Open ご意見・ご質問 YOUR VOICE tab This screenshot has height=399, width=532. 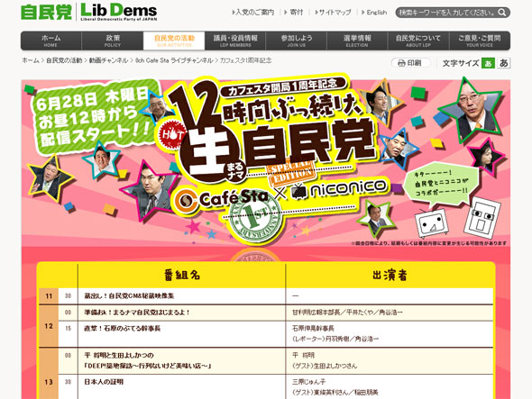click(480, 41)
